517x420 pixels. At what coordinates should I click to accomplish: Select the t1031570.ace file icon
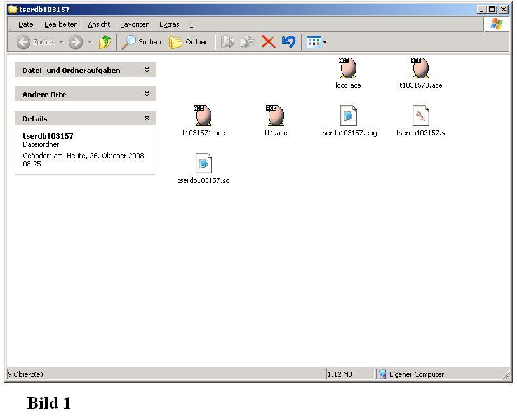(420, 68)
